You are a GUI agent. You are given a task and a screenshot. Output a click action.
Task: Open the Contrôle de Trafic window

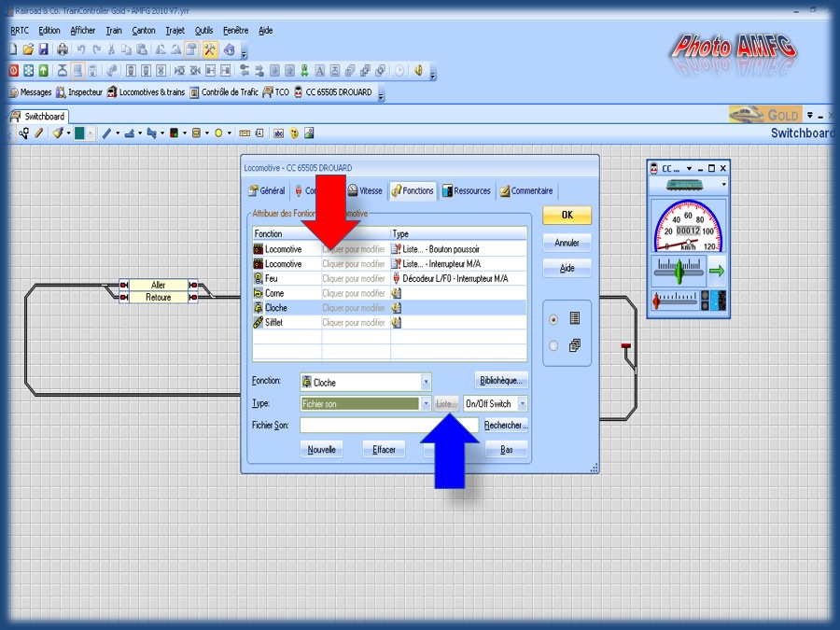click(x=224, y=92)
